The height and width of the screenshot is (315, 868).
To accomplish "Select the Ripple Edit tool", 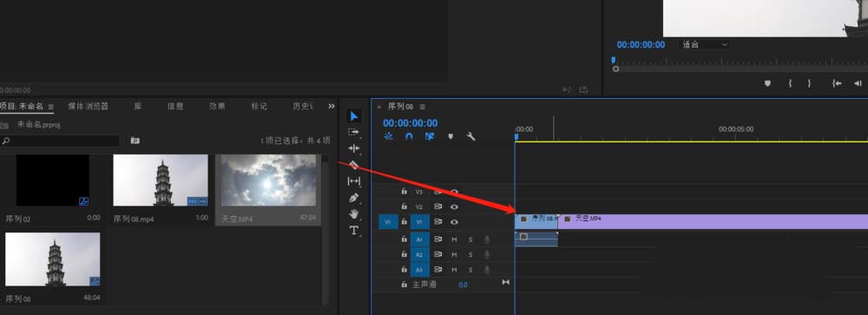I will 354,148.
